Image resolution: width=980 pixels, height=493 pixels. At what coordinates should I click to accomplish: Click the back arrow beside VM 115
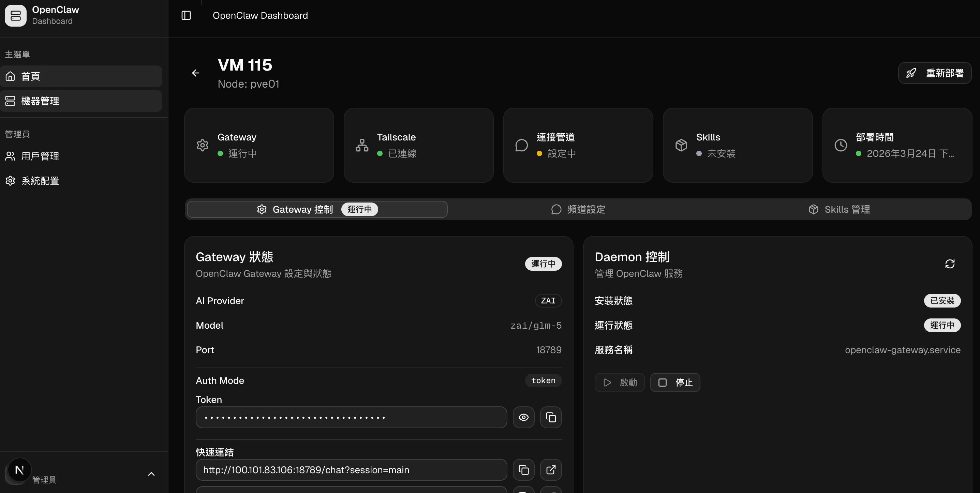tap(195, 73)
